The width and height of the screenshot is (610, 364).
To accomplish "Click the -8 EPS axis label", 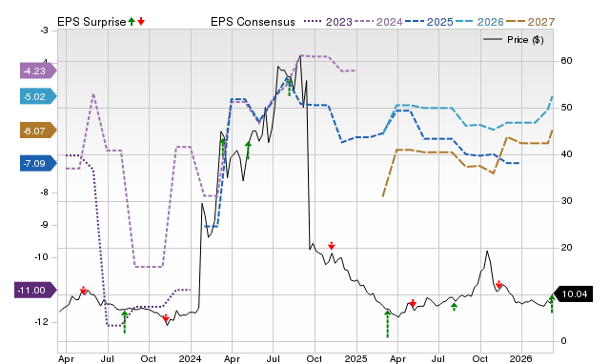I will click(x=44, y=192).
